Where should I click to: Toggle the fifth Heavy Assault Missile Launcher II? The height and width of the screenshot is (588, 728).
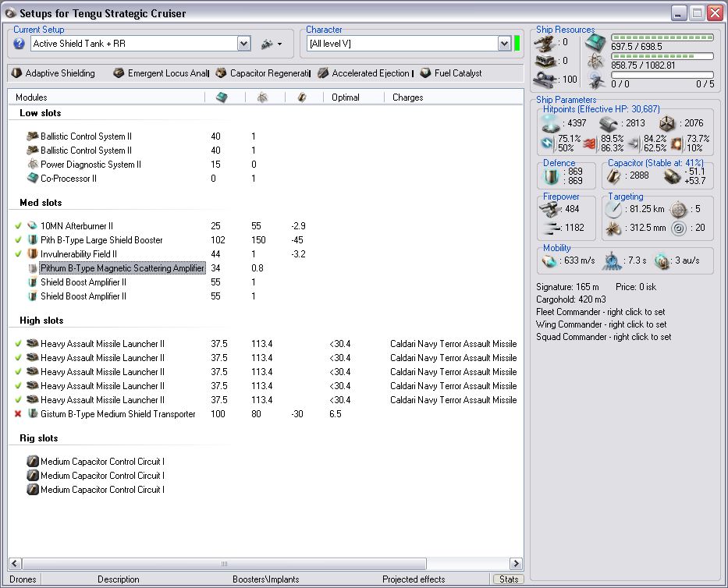(x=18, y=399)
